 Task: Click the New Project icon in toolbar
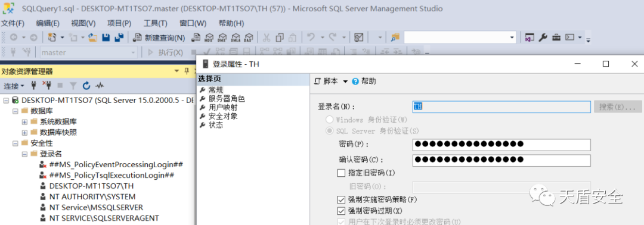52,37
